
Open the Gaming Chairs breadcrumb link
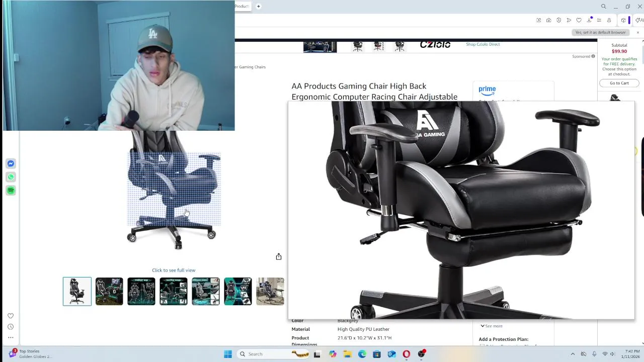[x=251, y=67]
